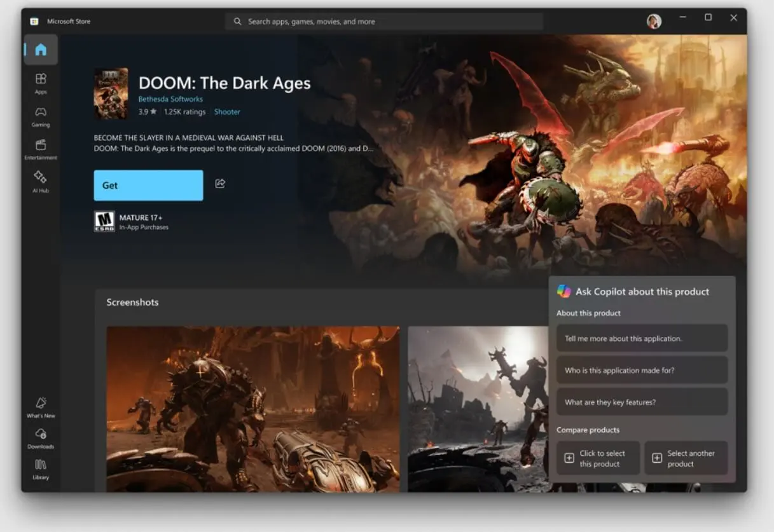The image size is (774, 532).
Task: Go to the Home page in sidebar
Action: click(x=41, y=50)
